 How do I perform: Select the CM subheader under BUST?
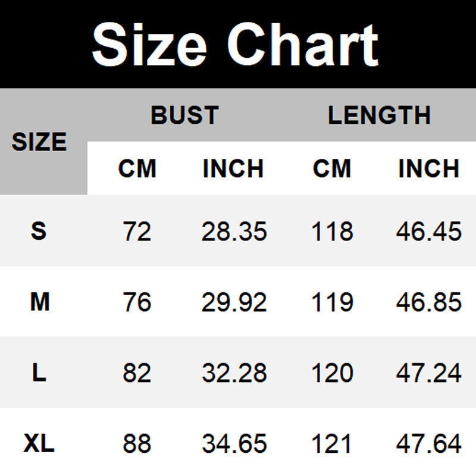pos(137,169)
